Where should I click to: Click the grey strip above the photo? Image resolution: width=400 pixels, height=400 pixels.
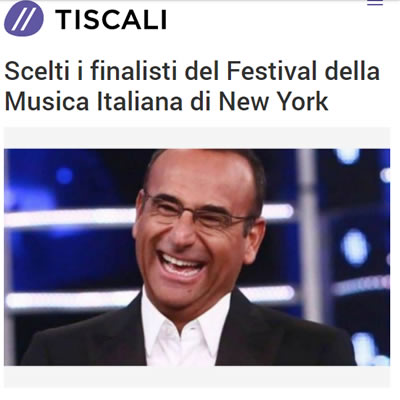(x=197, y=138)
